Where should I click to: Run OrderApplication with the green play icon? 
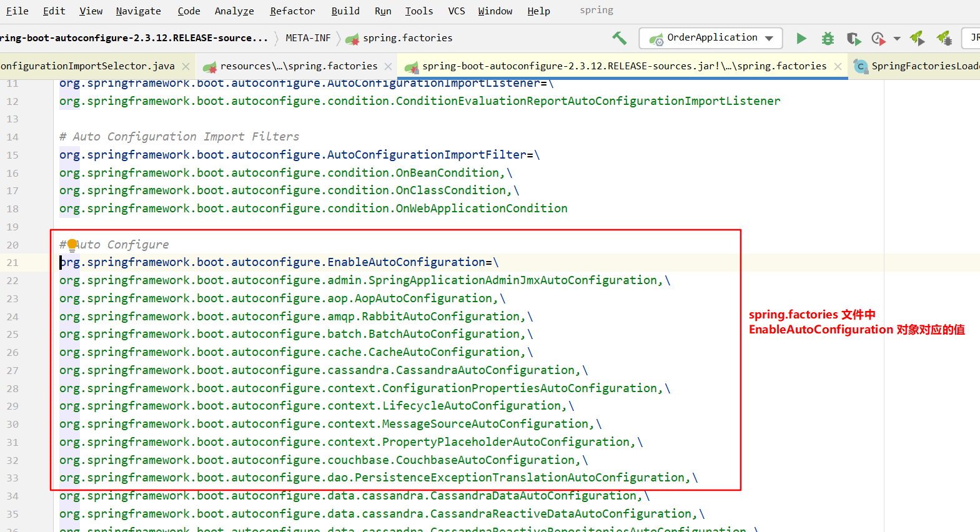(x=801, y=39)
